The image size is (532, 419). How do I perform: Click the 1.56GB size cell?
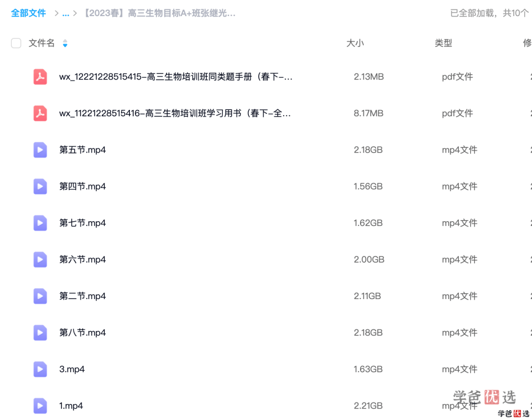(x=368, y=186)
